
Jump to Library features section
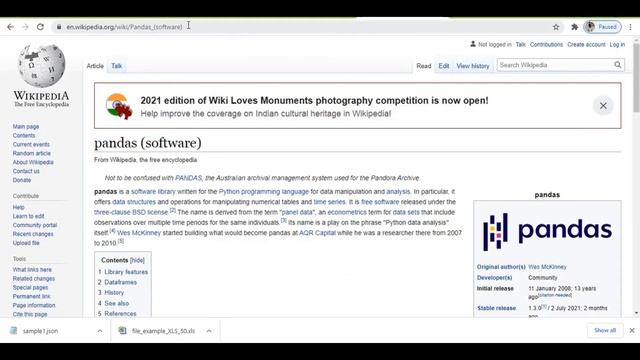(126, 272)
